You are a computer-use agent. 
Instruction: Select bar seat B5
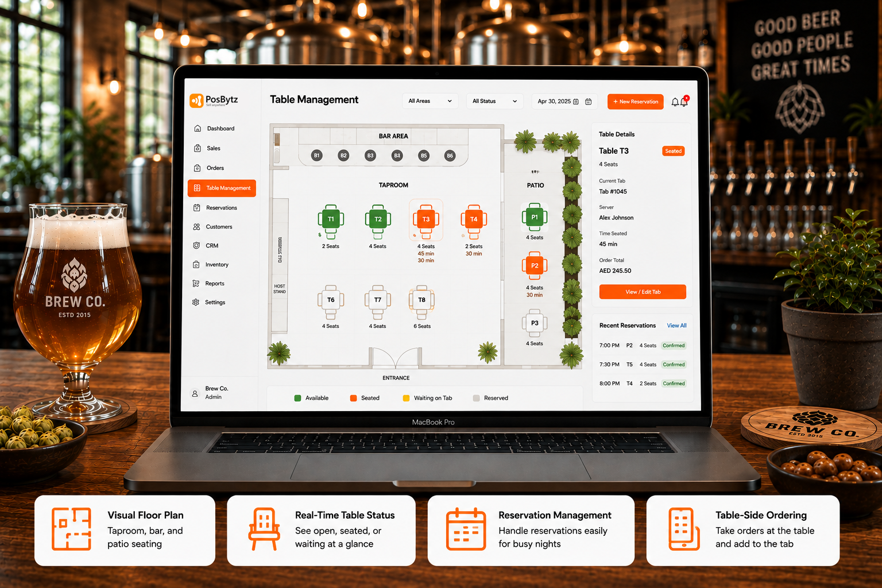[424, 156]
